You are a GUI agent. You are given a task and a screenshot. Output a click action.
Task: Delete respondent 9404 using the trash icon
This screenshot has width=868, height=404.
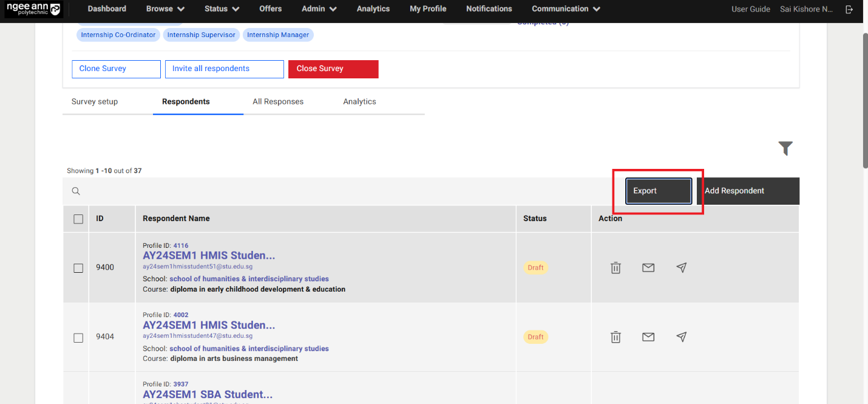[x=615, y=337]
